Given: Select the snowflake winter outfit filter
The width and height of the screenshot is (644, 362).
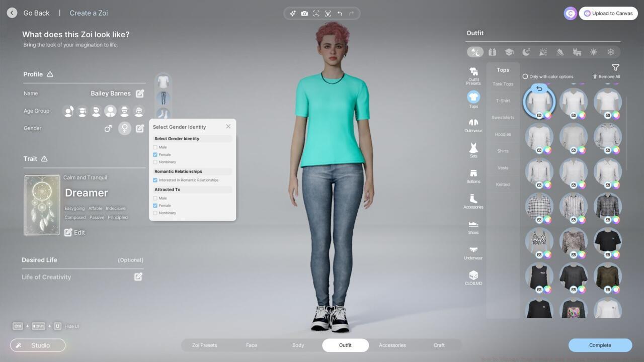Looking at the screenshot, I should click(x=610, y=52).
